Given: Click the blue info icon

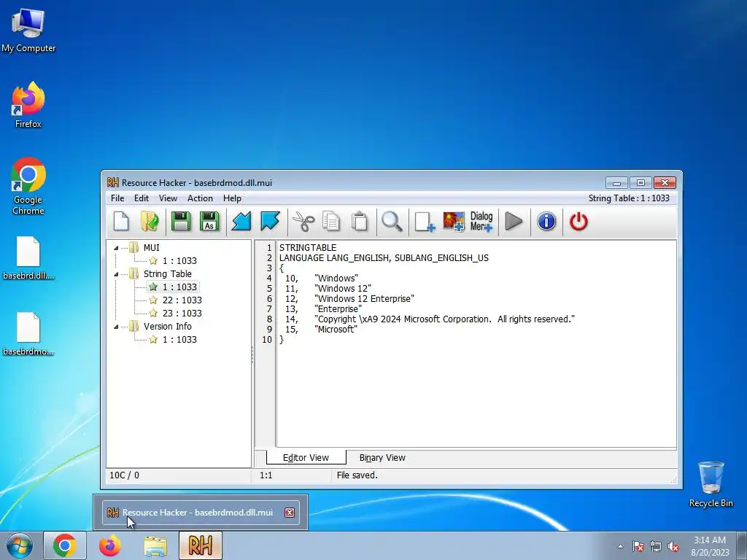Looking at the screenshot, I should click(546, 222).
